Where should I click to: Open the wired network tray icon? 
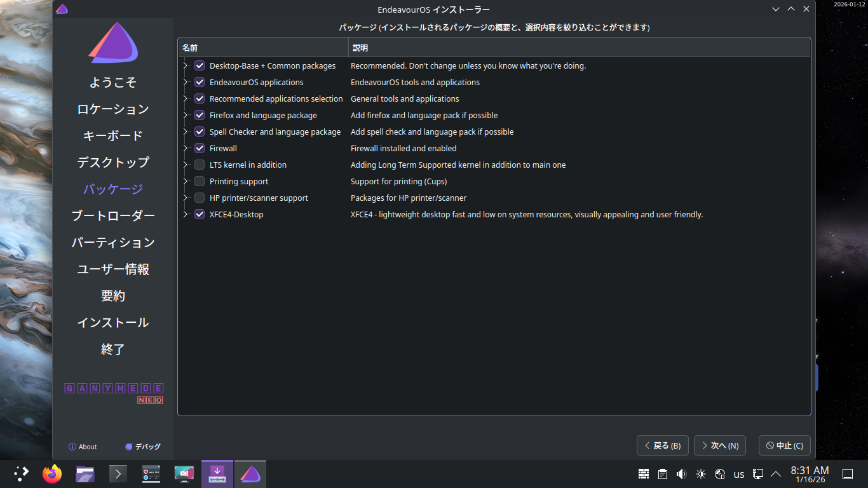coord(758,474)
